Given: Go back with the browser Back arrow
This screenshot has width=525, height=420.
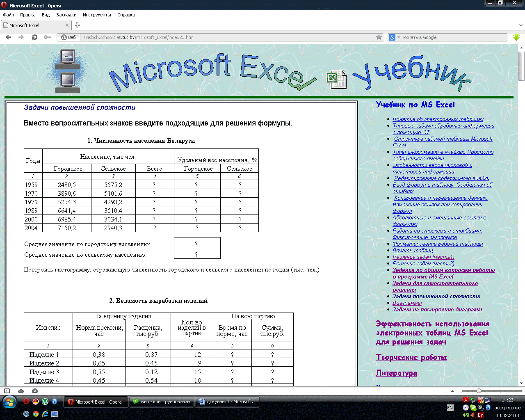Looking at the screenshot, I should coord(8,37).
